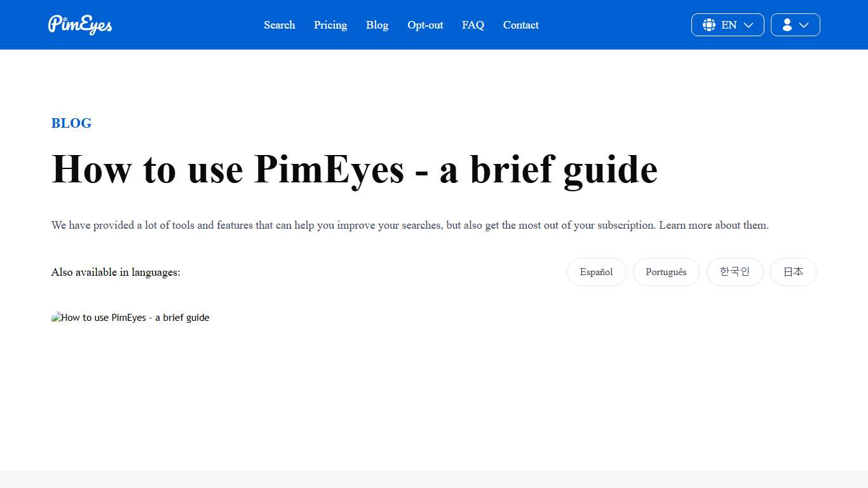868x488 pixels.
Task: Click the globe icon in the language selector
Action: [709, 25]
